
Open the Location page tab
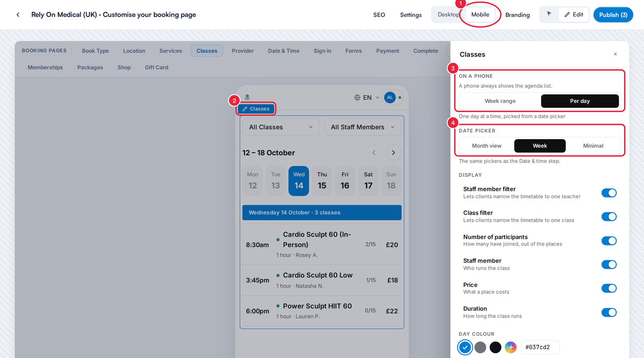(x=134, y=51)
